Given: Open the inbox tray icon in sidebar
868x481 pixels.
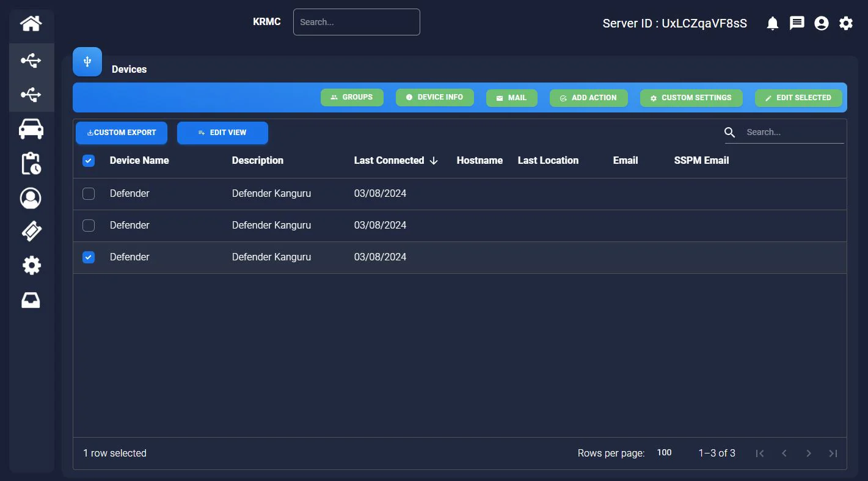Looking at the screenshot, I should pyautogui.click(x=31, y=300).
